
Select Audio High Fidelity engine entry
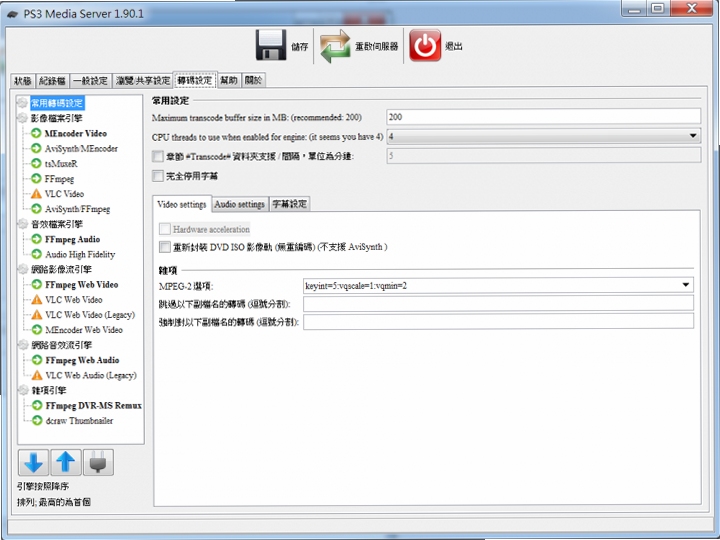point(80,254)
